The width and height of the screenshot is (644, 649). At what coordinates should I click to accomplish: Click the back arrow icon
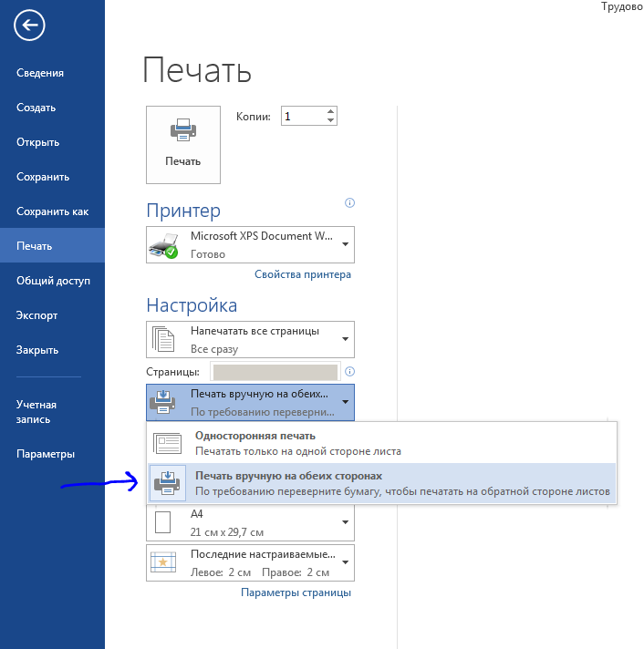(29, 26)
